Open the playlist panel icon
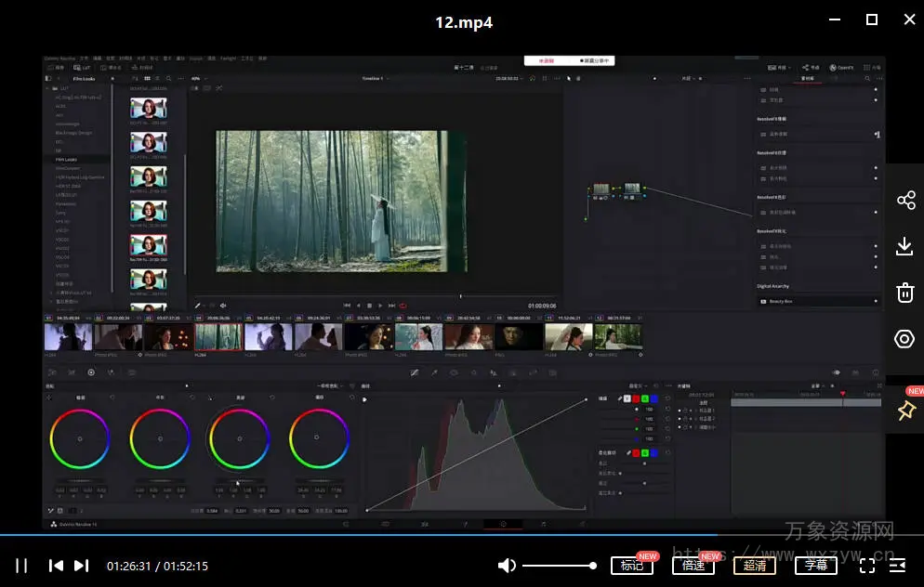 click(898, 565)
